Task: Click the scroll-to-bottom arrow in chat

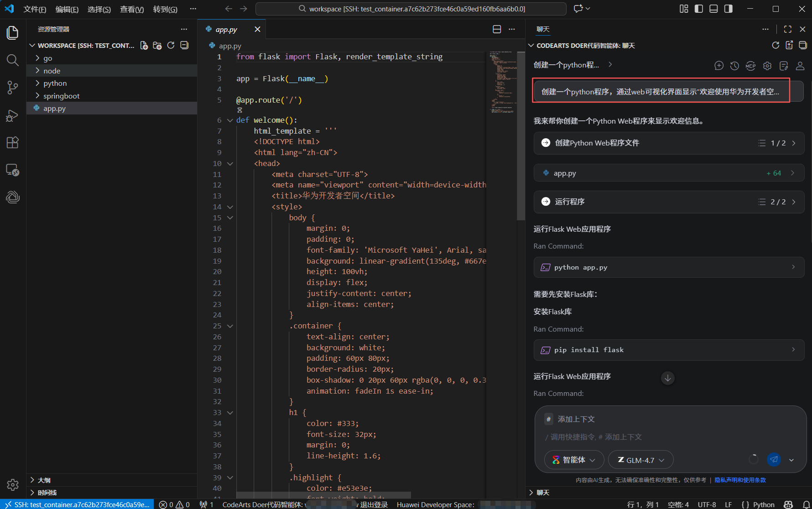Action: pyautogui.click(x=668, y=378)
